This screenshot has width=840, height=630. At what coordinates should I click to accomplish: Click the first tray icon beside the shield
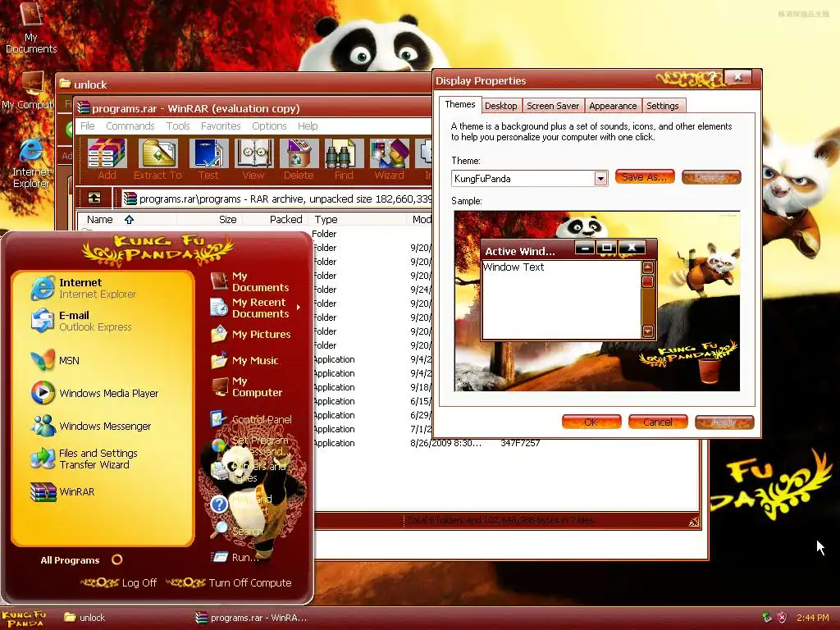767,617
